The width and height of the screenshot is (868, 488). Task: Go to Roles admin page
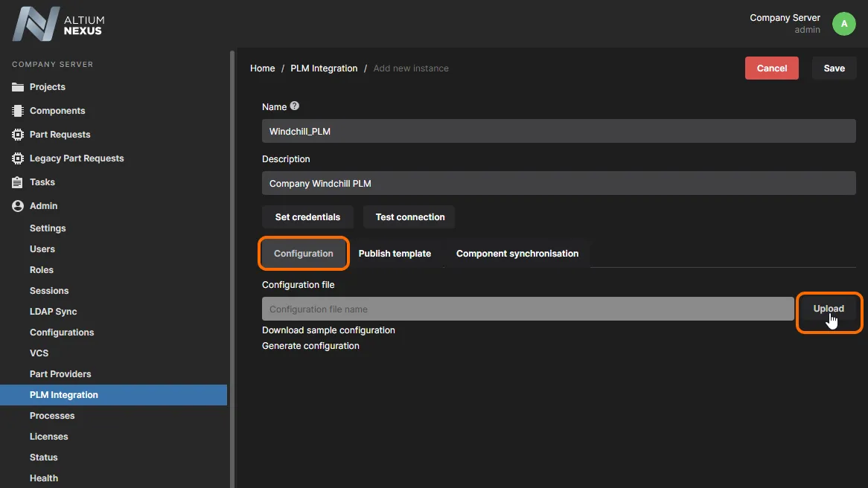[x=42, y=270]
